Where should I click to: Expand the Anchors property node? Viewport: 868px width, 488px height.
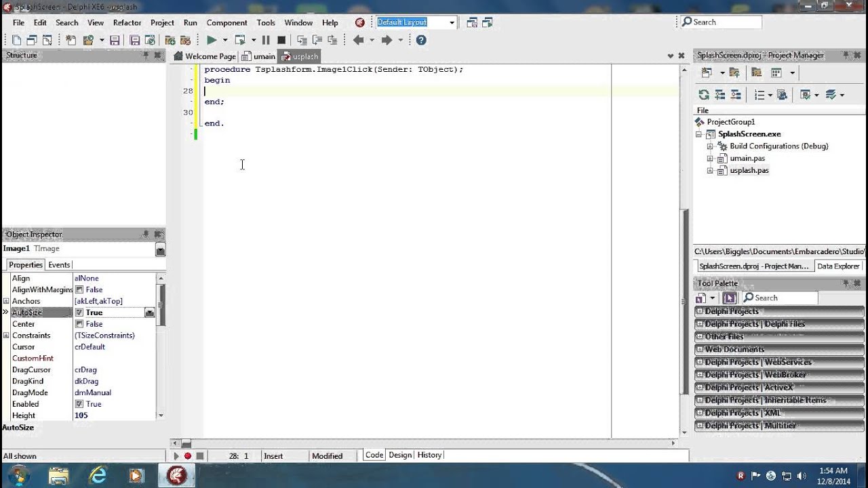(x=6, y=301)
